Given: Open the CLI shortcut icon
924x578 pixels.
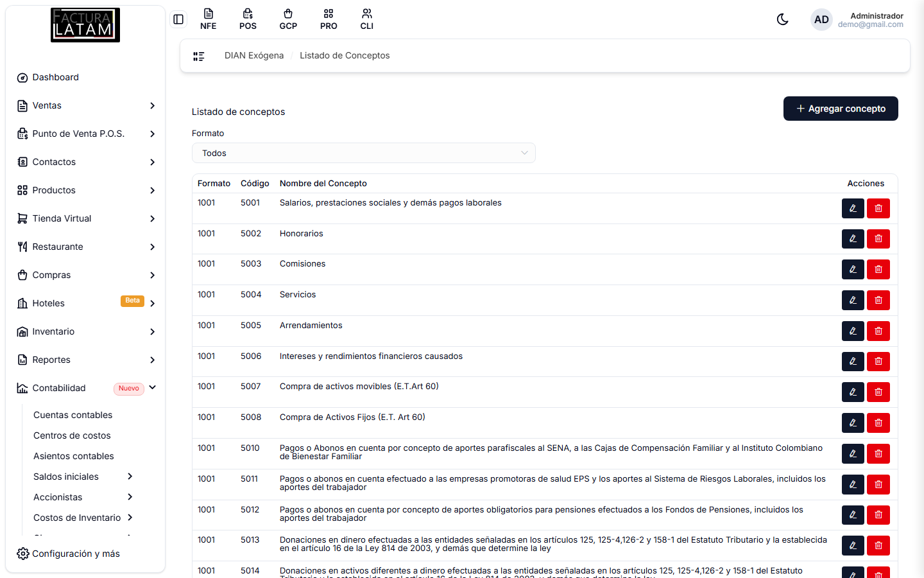Looking at the screenshot, I should click(367, 19).
